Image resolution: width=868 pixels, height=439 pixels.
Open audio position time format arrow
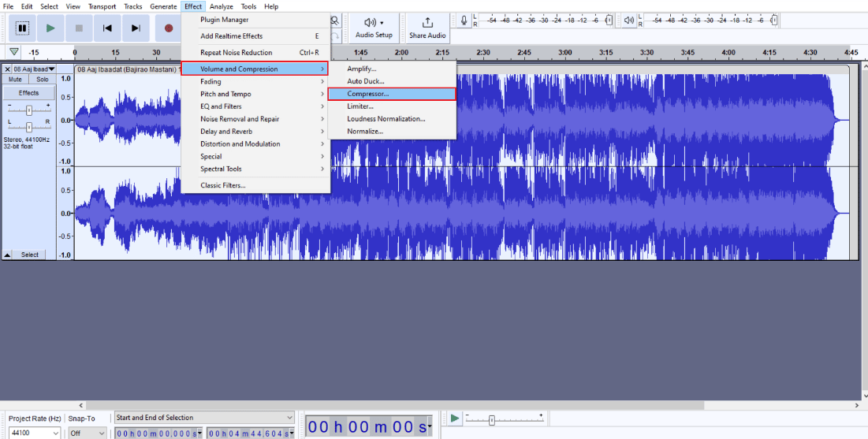pyautogui.click(x=430, y=426)
